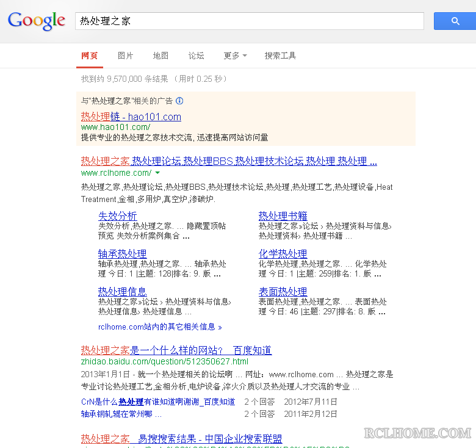This screenshot has height=448, width=476.
Task: Open 热处理之家是一个什么样的网站 百度知道 result
Action: [176, 350]
